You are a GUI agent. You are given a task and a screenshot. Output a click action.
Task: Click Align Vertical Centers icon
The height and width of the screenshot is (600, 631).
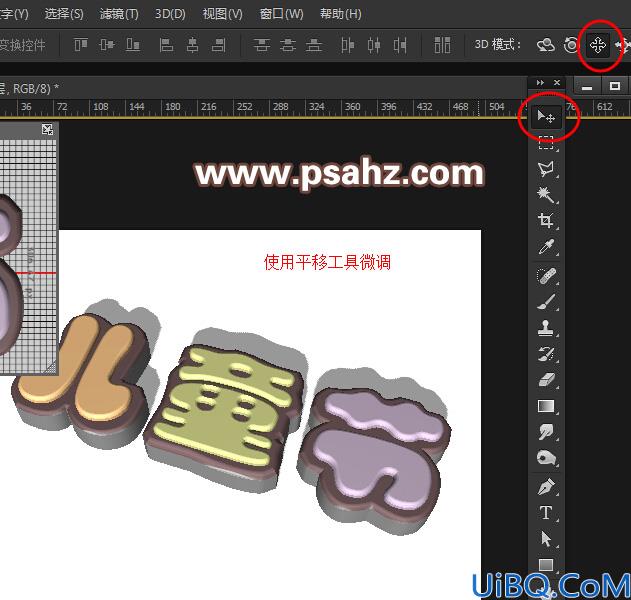[107, 45]
